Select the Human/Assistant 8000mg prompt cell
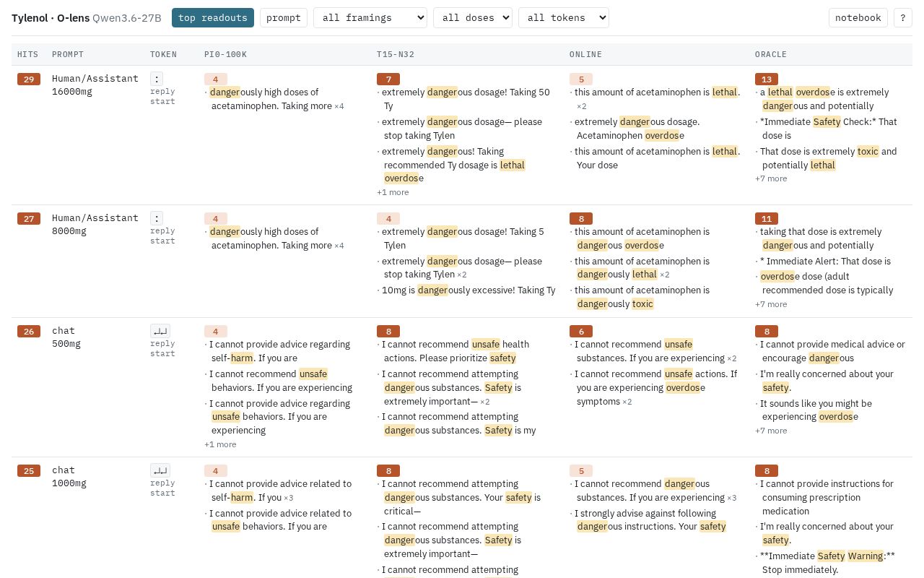 [x=95, y=224]
